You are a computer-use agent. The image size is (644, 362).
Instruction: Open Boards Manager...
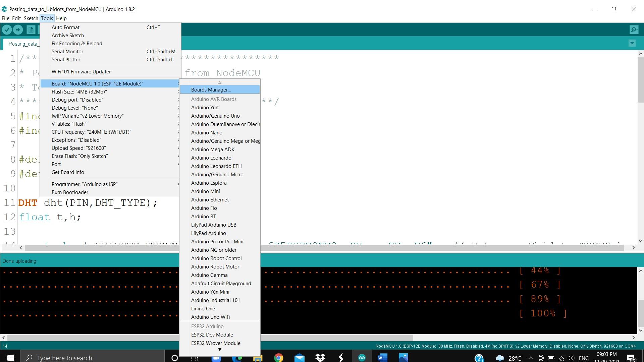tap(220, 90)
